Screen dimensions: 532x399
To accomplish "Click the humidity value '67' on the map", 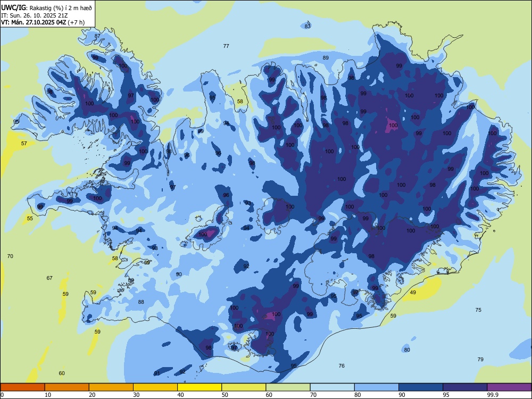I will [49, 278].
